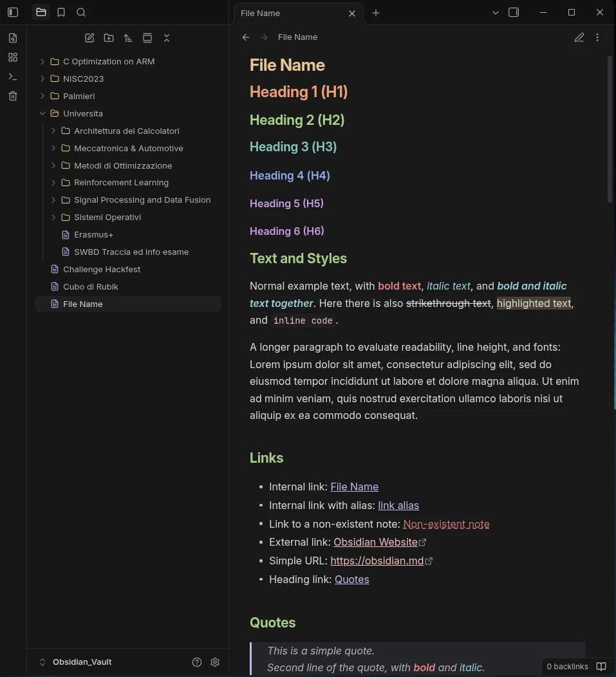Expand Sistemi Operativi folder
Image resolution: width=616 pixels, height=677 pixels.
tap(53, 217)
